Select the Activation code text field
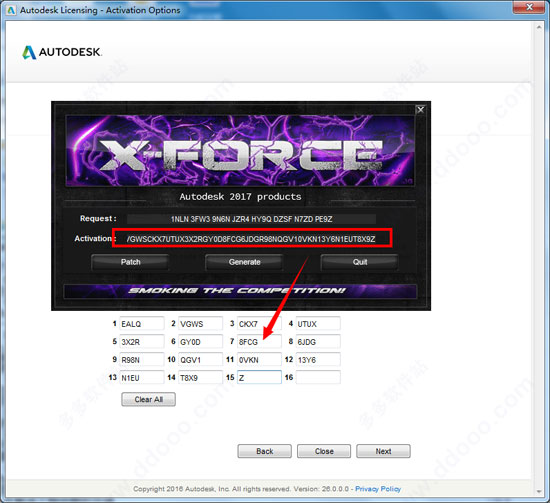Image resolution: width=550 pixels, height=503 pixels. point(252,239)
